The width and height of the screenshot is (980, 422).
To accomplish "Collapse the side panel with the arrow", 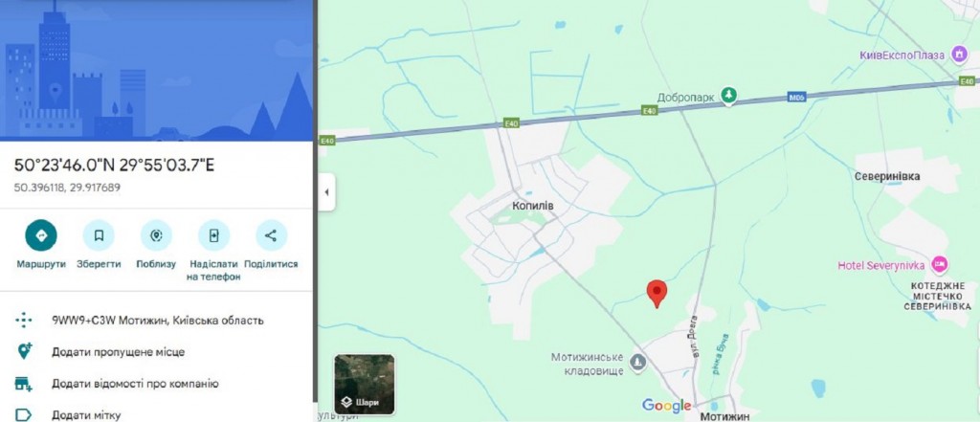I will 326,192.
